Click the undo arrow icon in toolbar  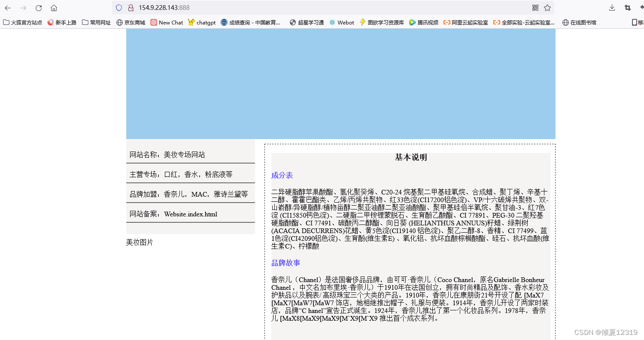pyautogui.click(x=641, y=8)
